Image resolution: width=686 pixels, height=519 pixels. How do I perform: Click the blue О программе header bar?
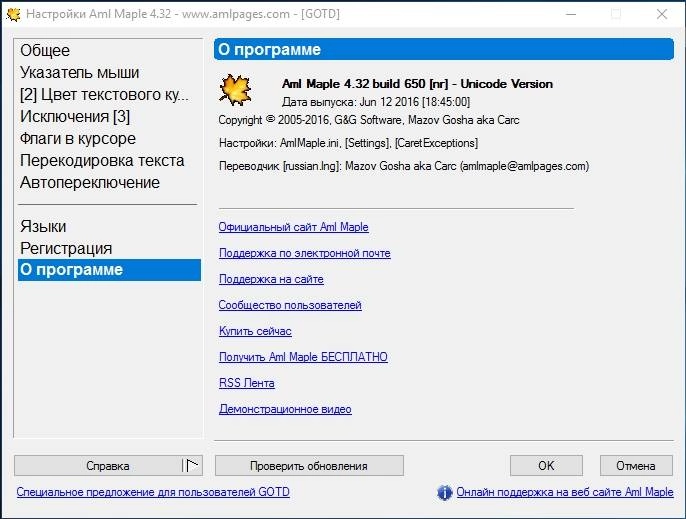click(444, 49)
